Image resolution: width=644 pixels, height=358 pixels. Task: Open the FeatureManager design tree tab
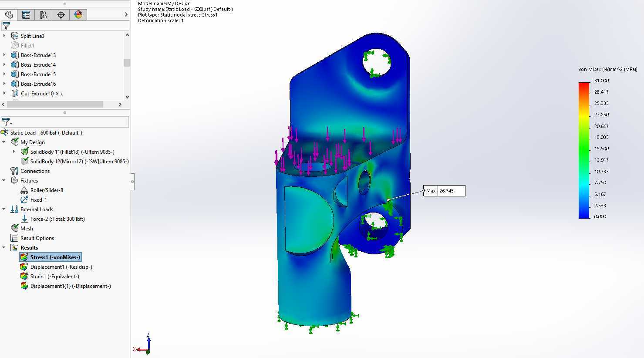[x=9, y=14]
